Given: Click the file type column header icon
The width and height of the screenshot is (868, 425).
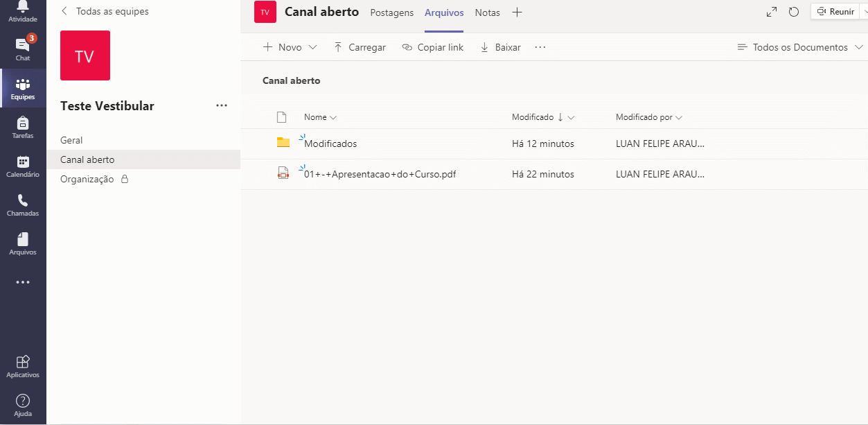Looking at the screenshot, I should 281,117.
